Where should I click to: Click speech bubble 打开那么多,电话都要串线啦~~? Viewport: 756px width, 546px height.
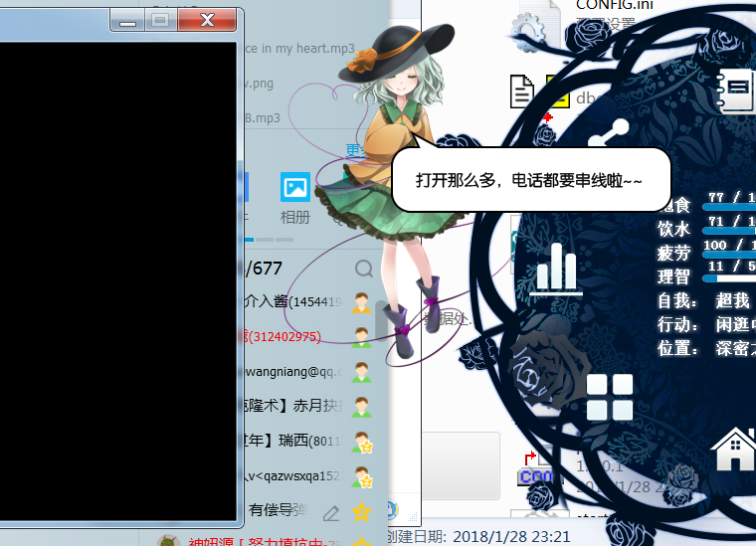(x=531, y=180)
